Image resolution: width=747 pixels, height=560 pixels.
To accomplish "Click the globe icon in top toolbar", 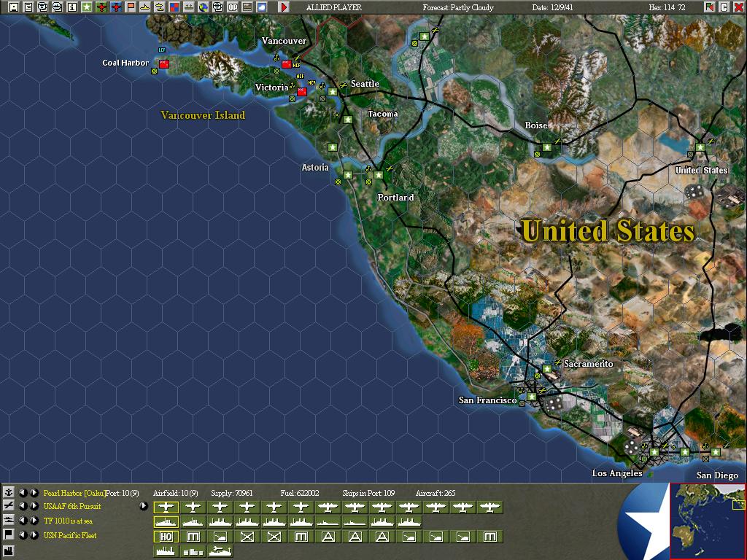I will [204, 7].
